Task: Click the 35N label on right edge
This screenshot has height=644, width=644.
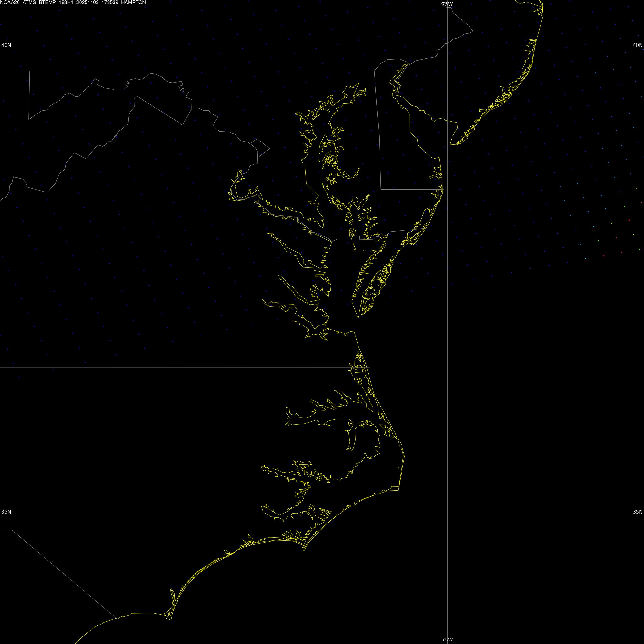Action: [637, 512]
